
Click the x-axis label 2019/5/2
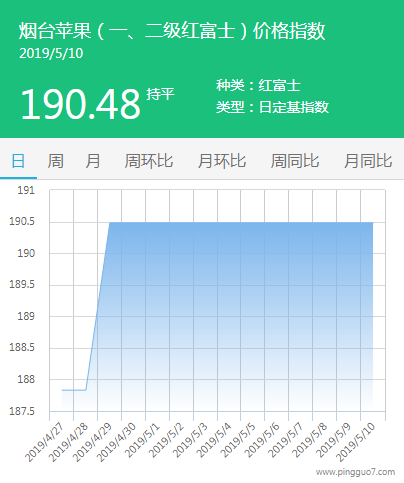(x=166, y=440)
